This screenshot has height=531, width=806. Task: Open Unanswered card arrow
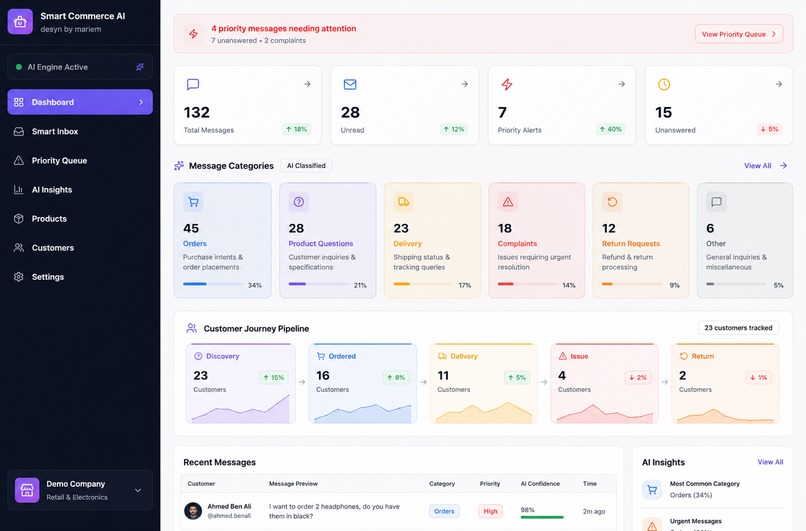(x=779, y=84)
